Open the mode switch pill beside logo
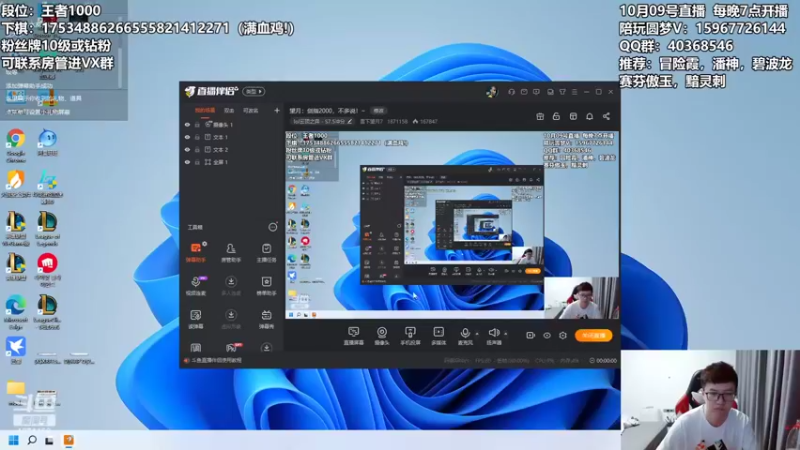Viewport: 800px width, 450px height. (254, 92)
